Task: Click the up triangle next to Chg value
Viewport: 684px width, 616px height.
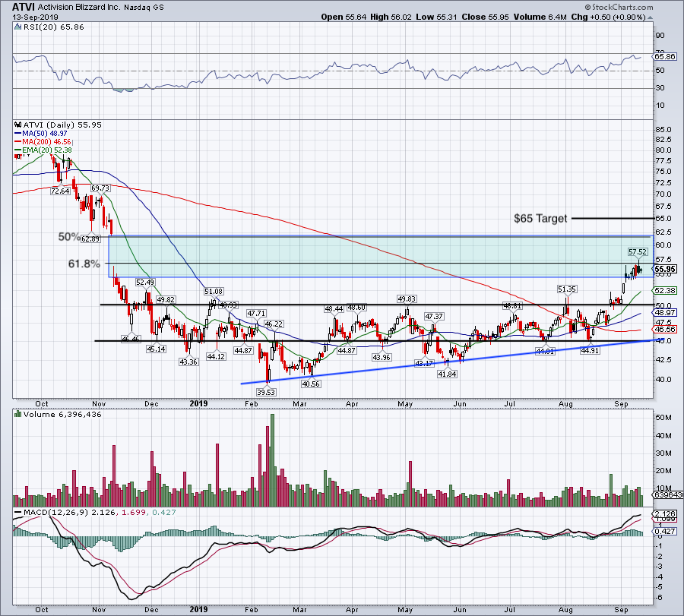Action: [x=650, y=17]
